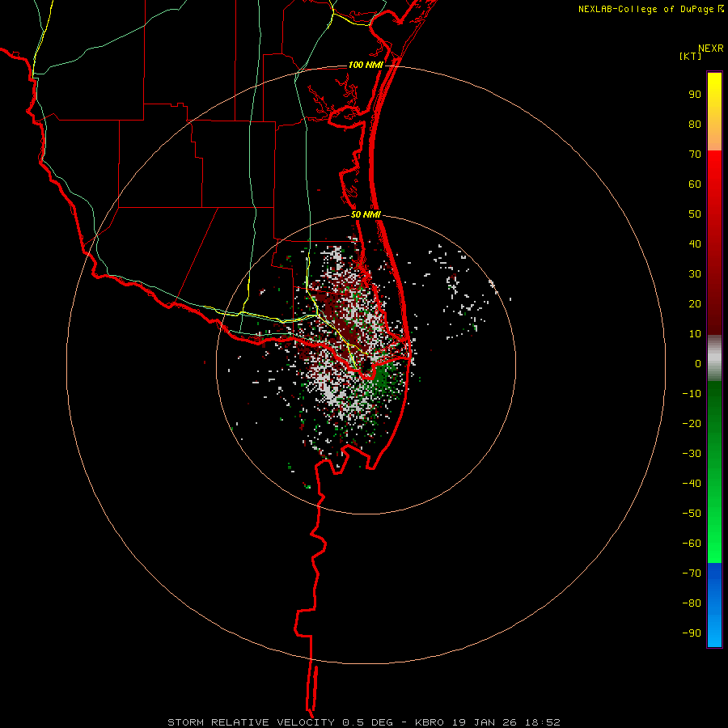Click the -20 value on the velocity scale
The width and height of the screenshot is (728, 728).
point(692,423)
